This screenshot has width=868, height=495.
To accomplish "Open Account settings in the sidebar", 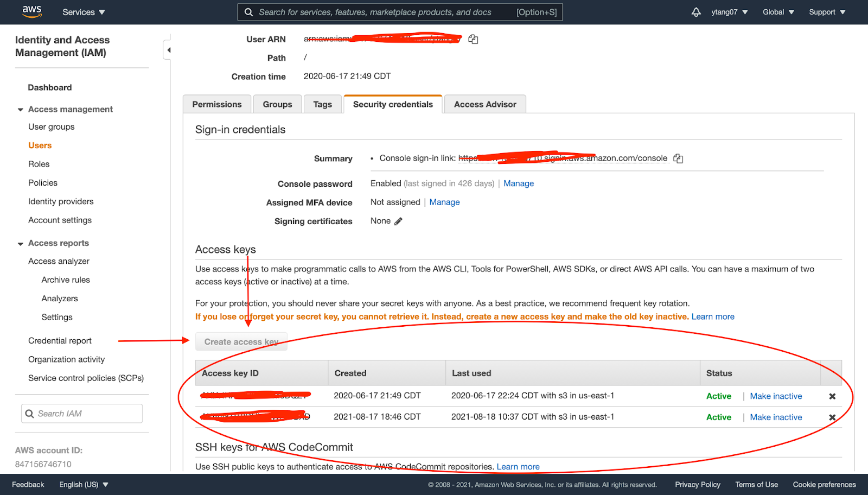I will coord(60,220).
